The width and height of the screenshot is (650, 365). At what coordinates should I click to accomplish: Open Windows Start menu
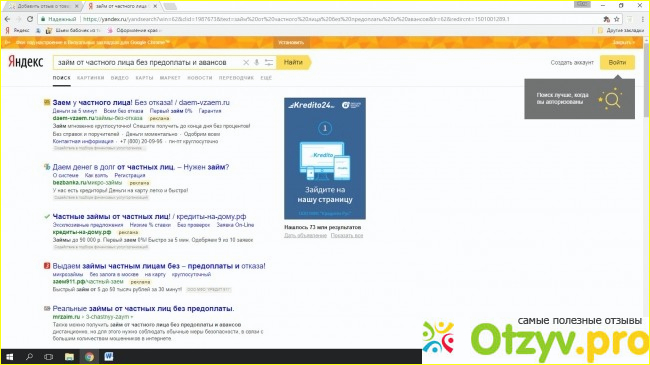10,357
